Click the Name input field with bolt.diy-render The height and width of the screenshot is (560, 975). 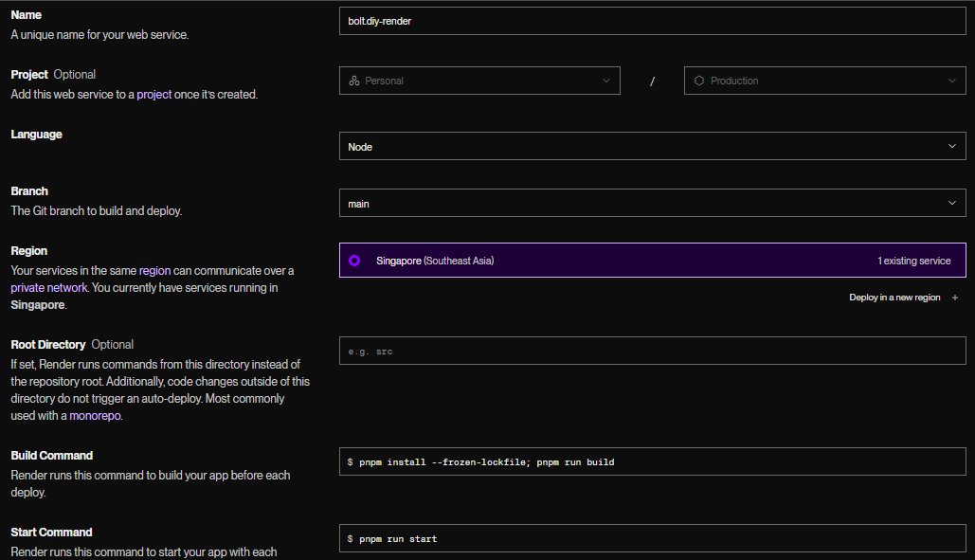(652, 21)
